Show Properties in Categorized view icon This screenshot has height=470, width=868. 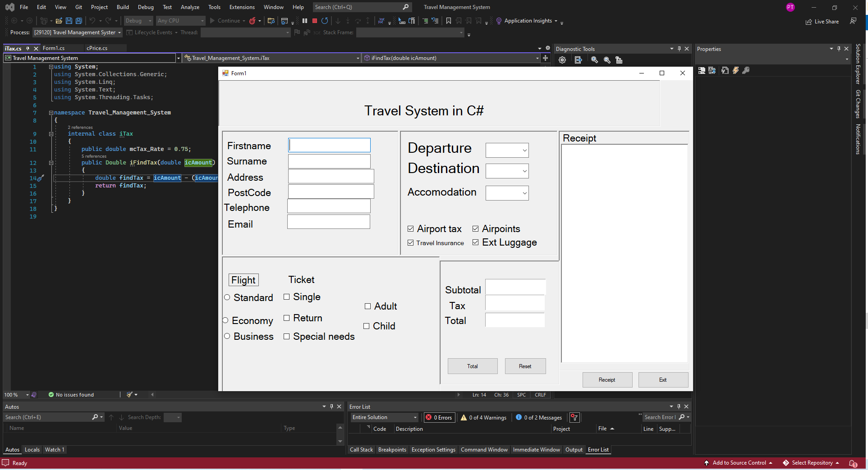[702, 70]
